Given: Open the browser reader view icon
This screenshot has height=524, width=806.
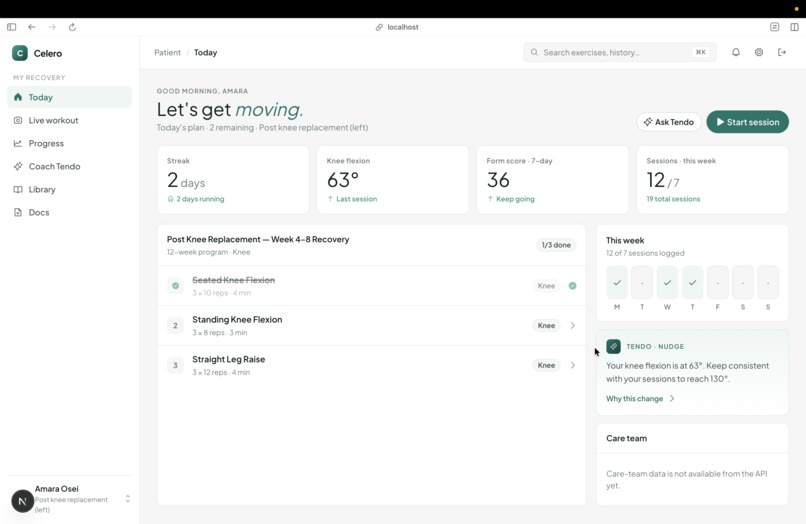Looking at the screenshot, I should (774, 27).
